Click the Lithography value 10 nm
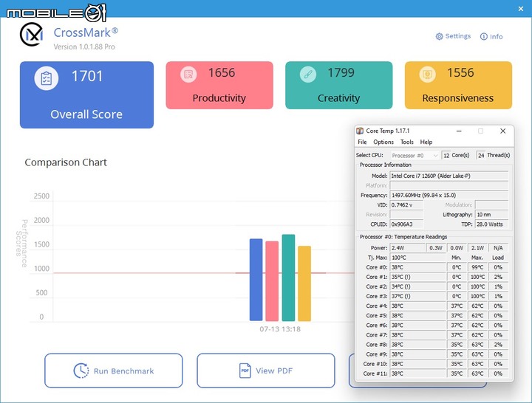 point(491,215)
